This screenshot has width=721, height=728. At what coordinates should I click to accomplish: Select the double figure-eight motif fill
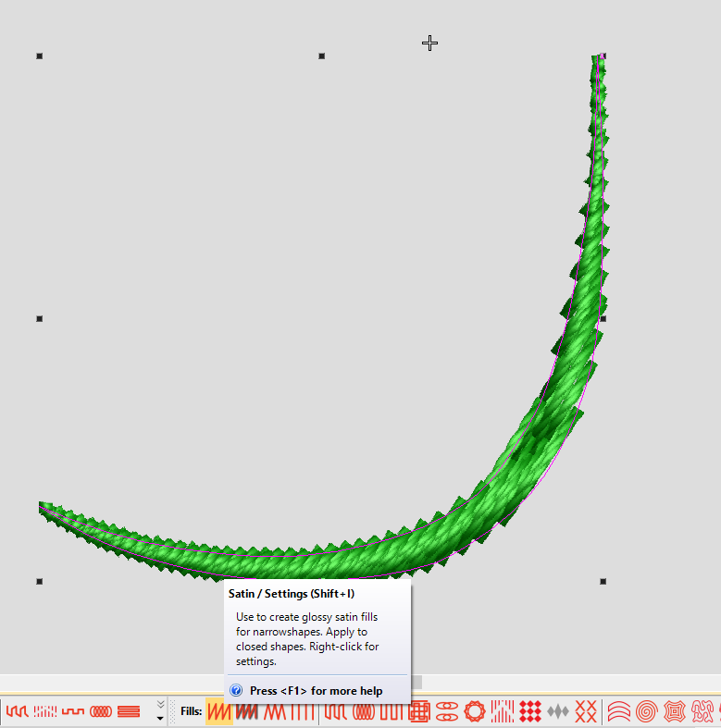pyautogui.click(x=446, y=711)
